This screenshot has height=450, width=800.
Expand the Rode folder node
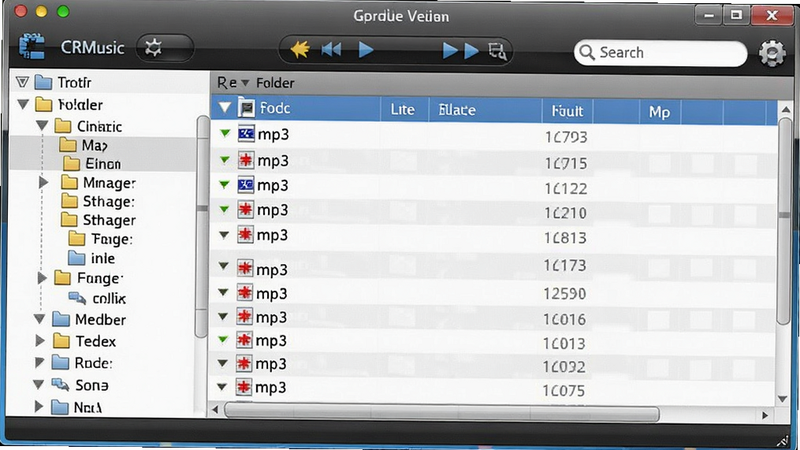pyautogui.click(x=39, y=362)
